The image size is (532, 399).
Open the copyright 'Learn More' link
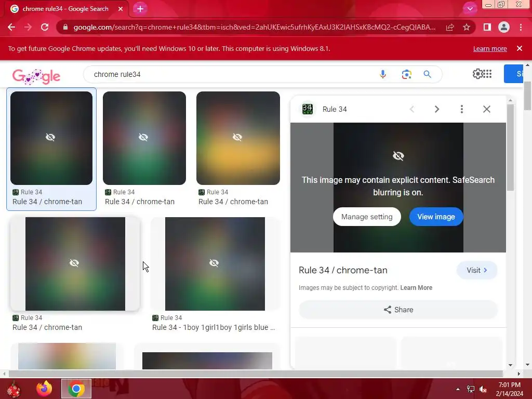tap(416, 288)
